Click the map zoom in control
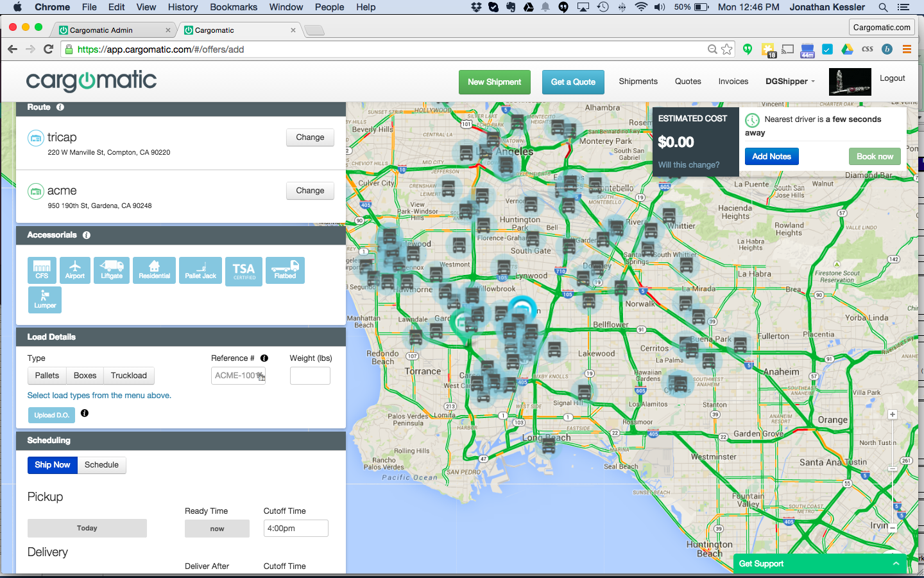Image resolution: width=924 pixels, height=578 pixels. [x=892, y=415]
